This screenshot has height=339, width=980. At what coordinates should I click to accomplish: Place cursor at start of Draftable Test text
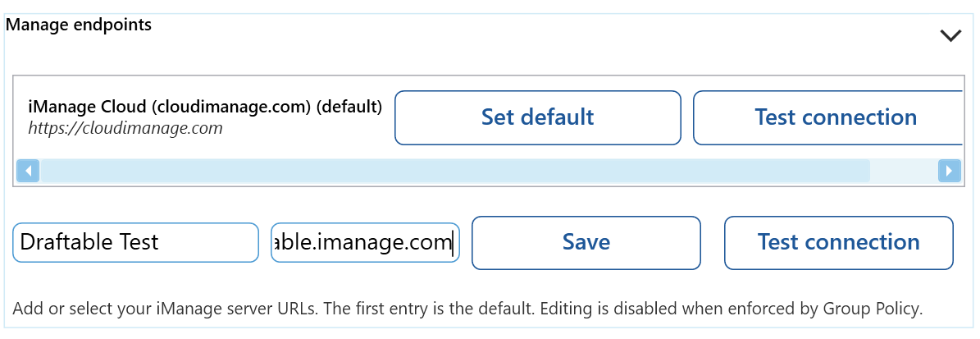(21, 242)
